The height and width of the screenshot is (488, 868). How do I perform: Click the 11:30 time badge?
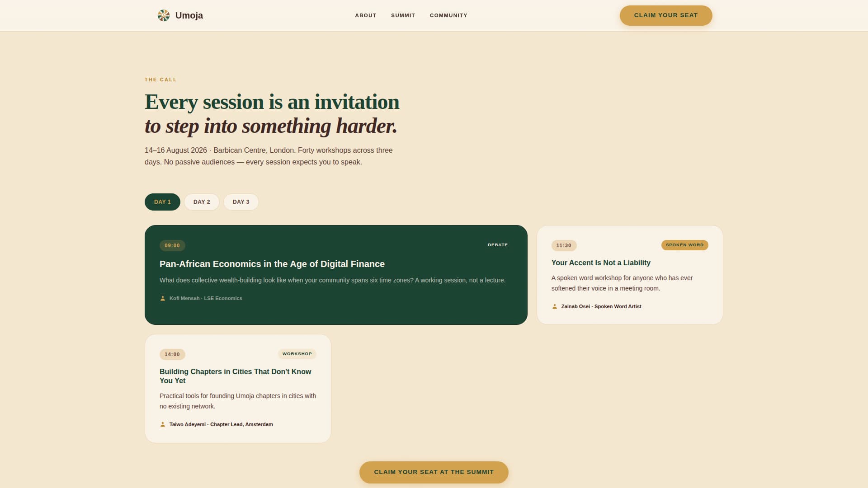564,245
